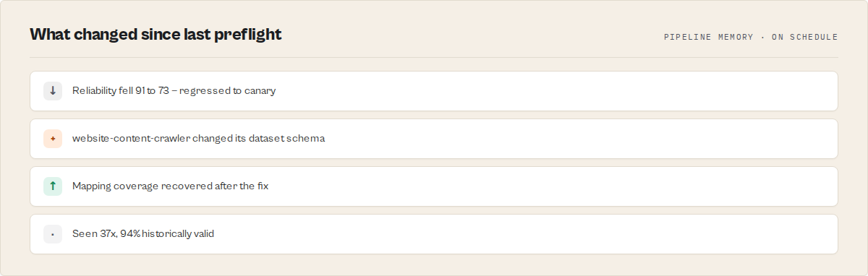Click the orange plus icon for schema change
Viewport: 868px width, 276px height.
(x=53, y=139)
